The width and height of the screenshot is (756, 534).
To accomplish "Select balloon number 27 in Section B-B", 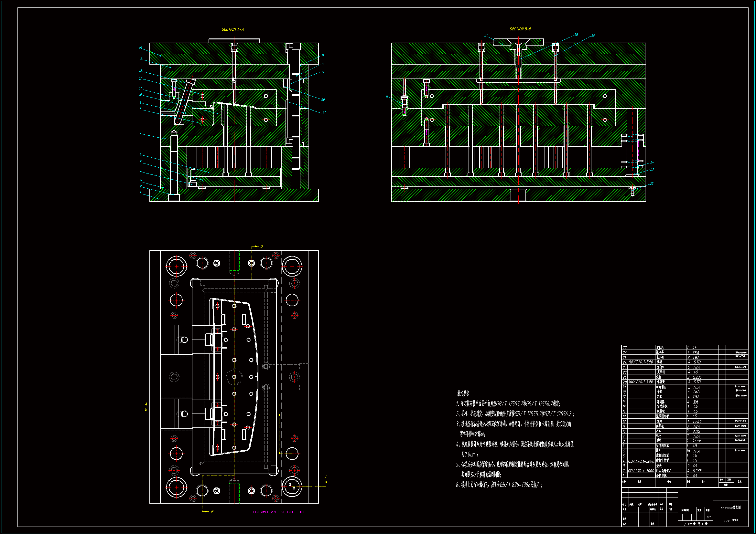I will 486,35.
